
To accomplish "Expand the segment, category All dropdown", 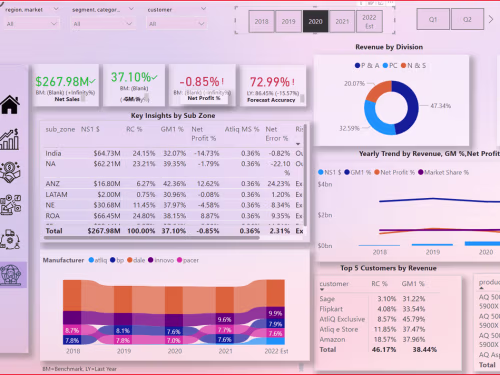I will pyautogui.click(x=103, y=24).
